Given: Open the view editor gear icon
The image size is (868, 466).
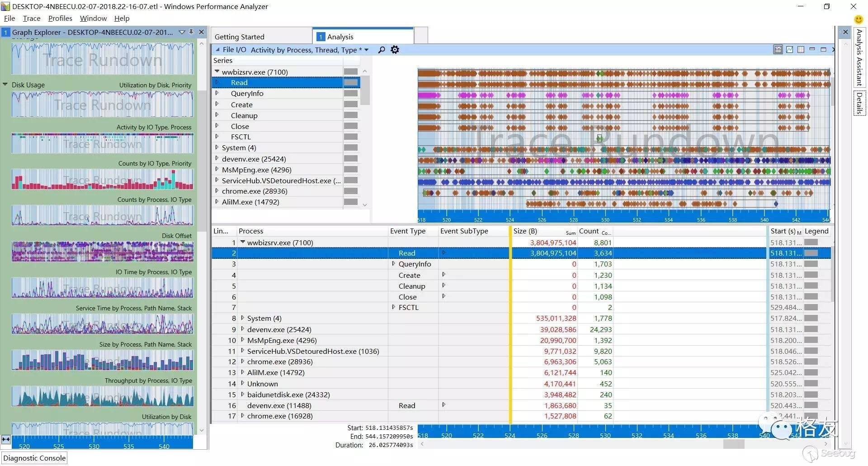Looking at the screenshot, I should tap(395, 50).
